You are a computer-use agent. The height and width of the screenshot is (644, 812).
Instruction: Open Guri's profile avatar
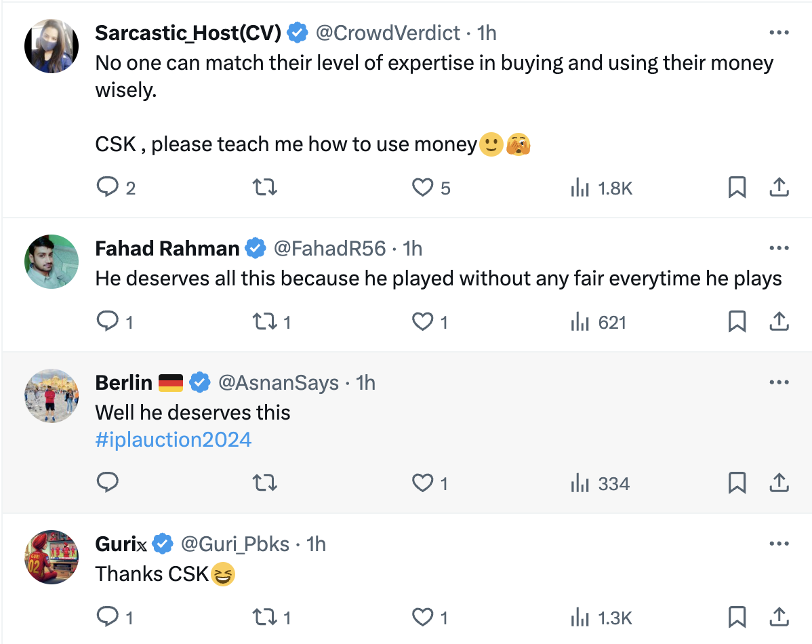click(x=52, y=557)
